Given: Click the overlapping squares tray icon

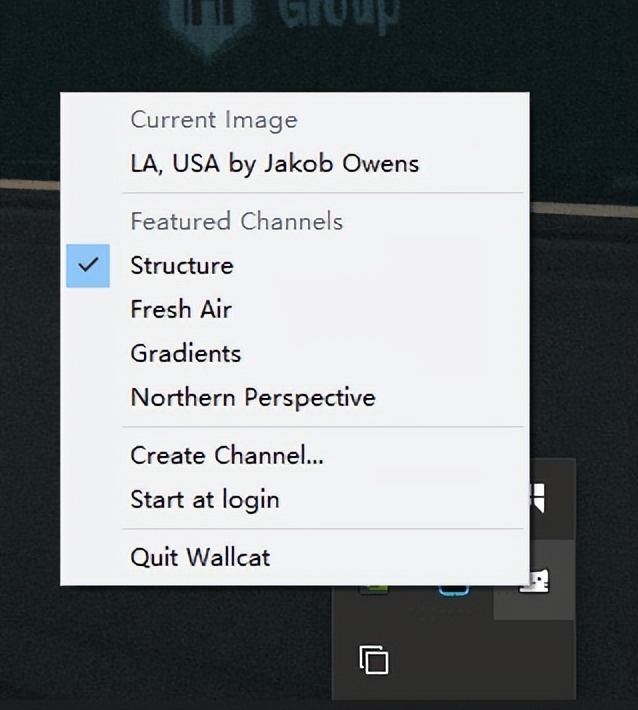Looking at the screenshot, I should pyautogui.click(x=374, y=660).
